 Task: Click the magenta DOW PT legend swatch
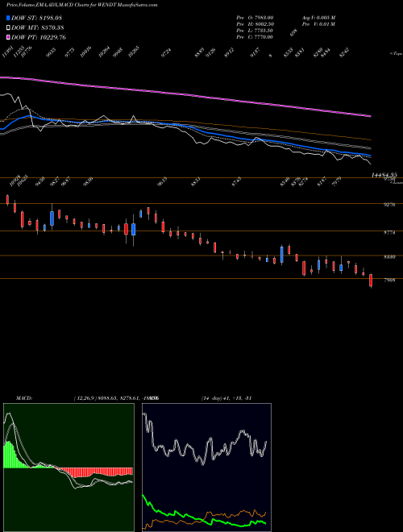tap(8, 37)
